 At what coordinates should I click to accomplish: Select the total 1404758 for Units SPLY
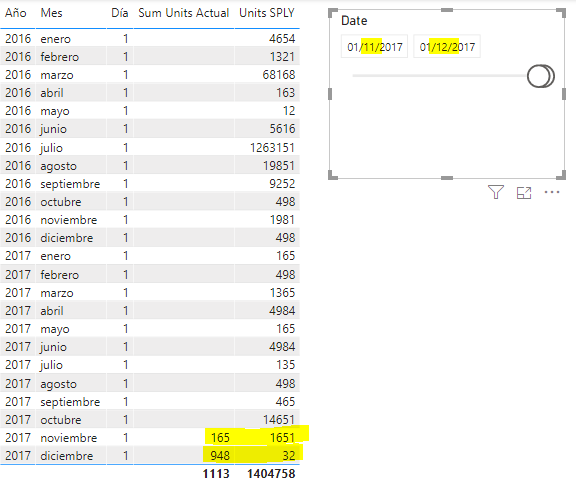tap(271, 474)
